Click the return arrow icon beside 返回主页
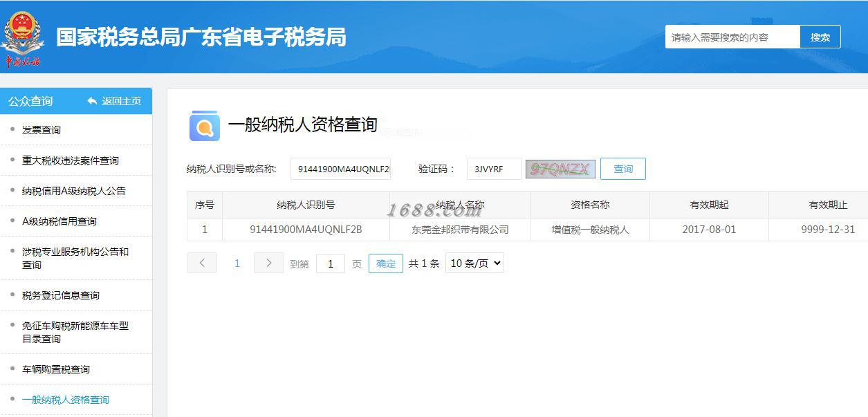This screenshot has height=417, width=868. [92, 101]
